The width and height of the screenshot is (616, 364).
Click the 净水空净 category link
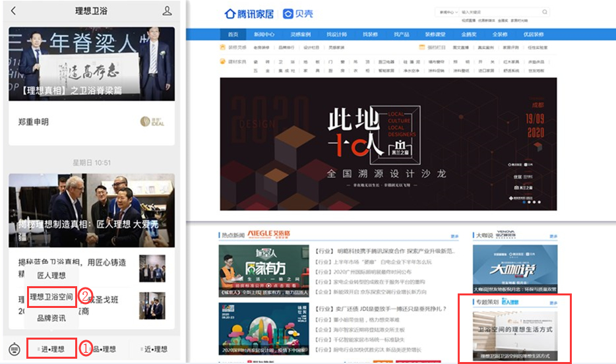(x=411, y=71)
